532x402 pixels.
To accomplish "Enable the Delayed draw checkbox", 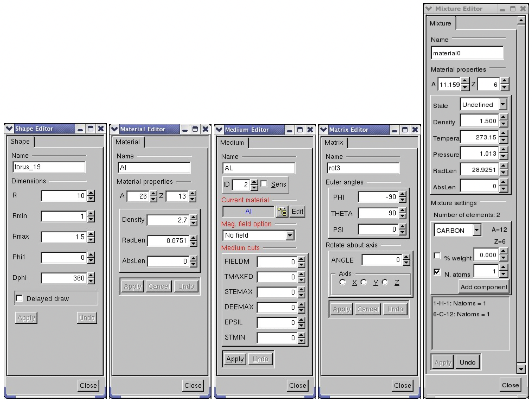I will [x=20, y=298].
